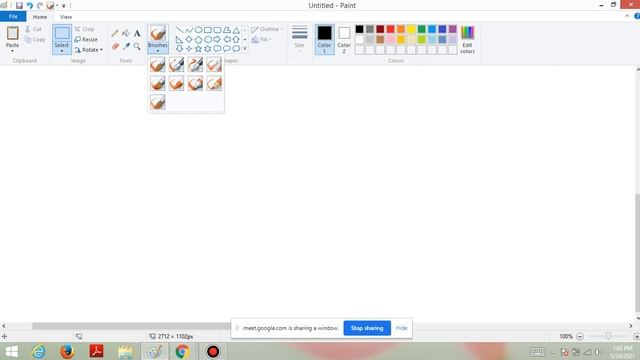Open the Select dropdown arrow
The image size is (640, 360).
[x=62, y=51]
